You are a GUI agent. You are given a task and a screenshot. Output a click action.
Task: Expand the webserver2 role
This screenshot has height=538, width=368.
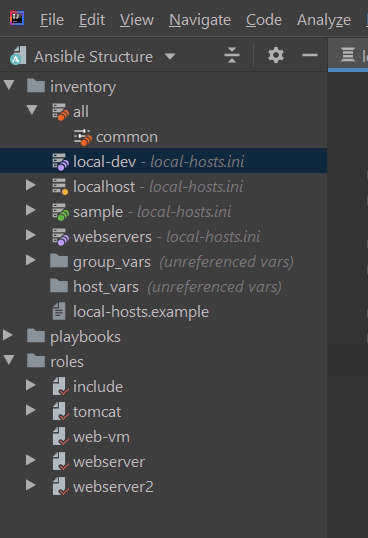[31, 485]
